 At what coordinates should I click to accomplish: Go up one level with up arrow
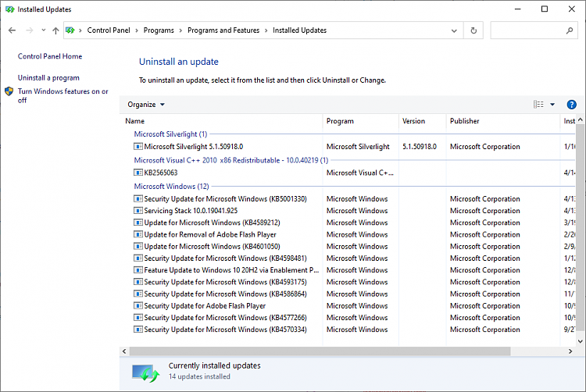pos(55,30)
